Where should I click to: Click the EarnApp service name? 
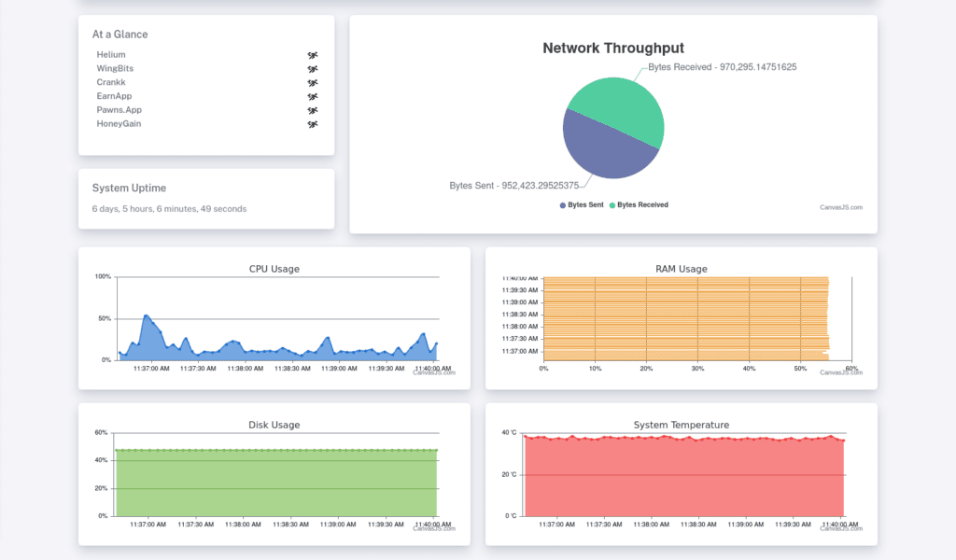[115, 96]
